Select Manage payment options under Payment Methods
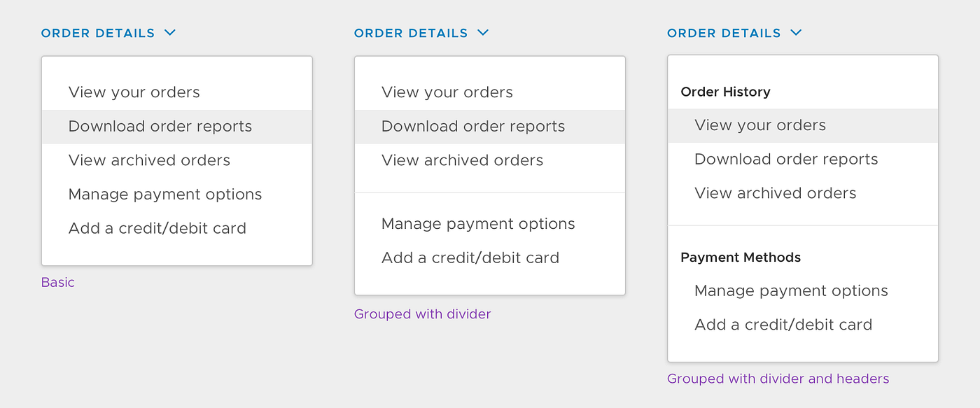 [791, 290]
